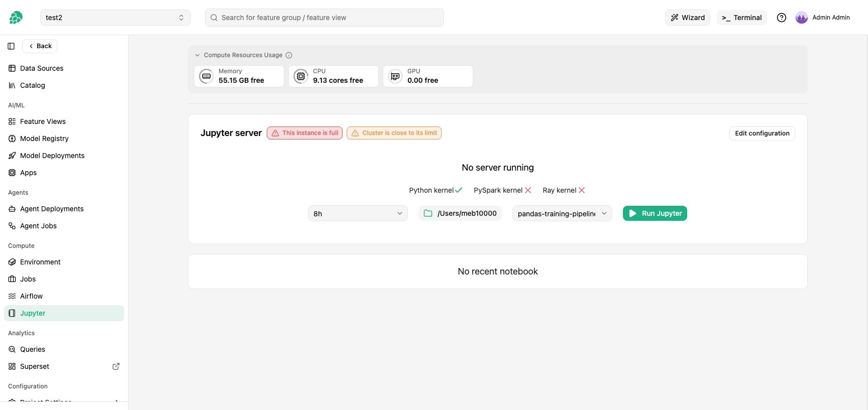Open Superset in the sidebar
868x410 pixels.
click(64, 366)
